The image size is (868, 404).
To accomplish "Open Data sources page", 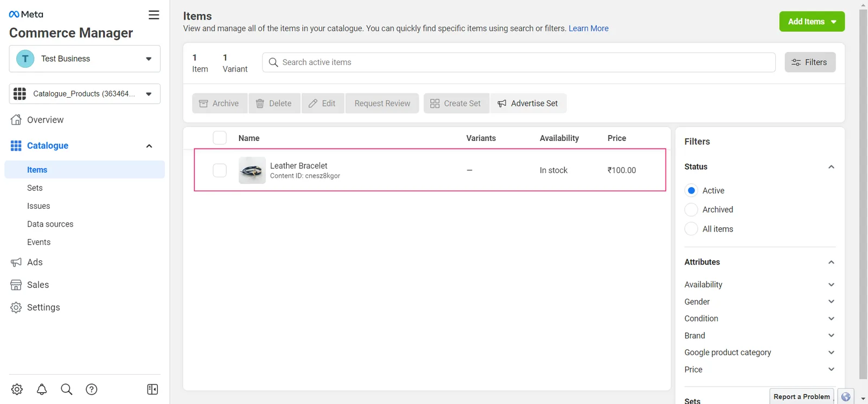I will tap(50, 224).
